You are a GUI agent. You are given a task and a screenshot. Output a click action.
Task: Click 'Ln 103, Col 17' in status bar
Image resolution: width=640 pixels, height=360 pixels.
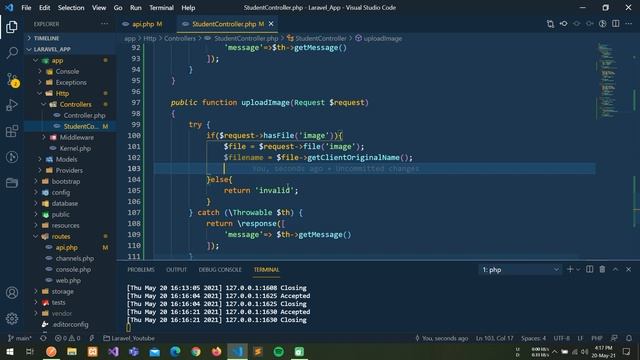pyautogui.click(x=494, y=338)
